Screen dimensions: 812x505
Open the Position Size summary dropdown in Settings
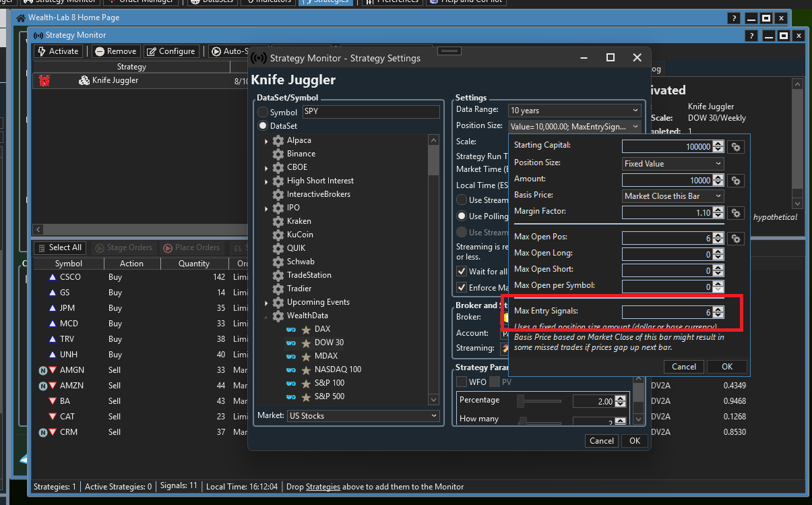[574, 127]
